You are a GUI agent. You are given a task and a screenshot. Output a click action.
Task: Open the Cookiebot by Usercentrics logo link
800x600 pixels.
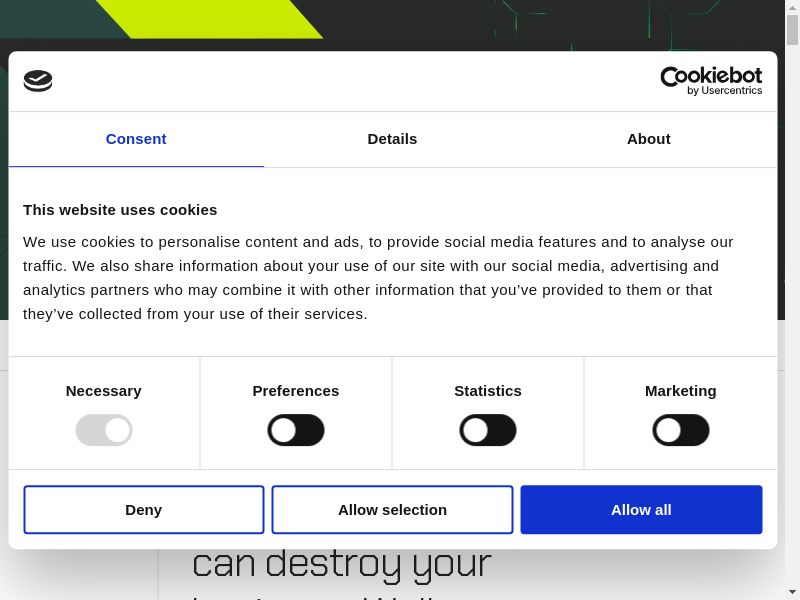711,81
